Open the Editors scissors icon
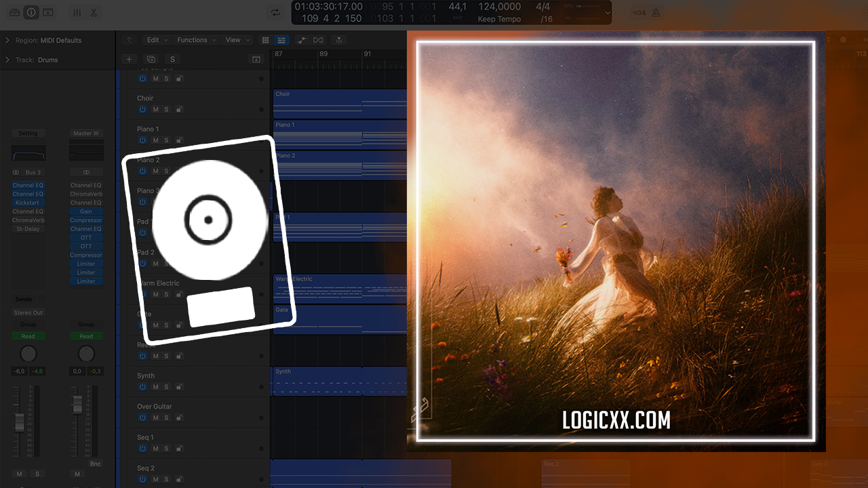868x488 pixels. click(x=94, y=12)
